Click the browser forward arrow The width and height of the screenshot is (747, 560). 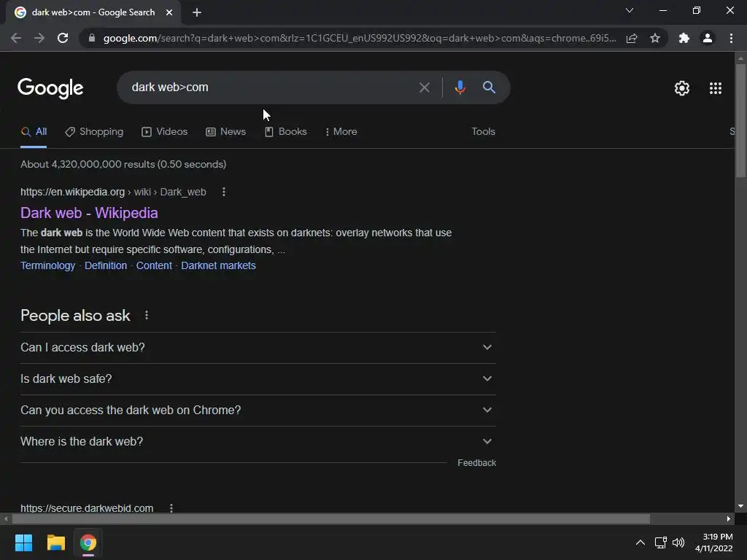click(39, 38)
